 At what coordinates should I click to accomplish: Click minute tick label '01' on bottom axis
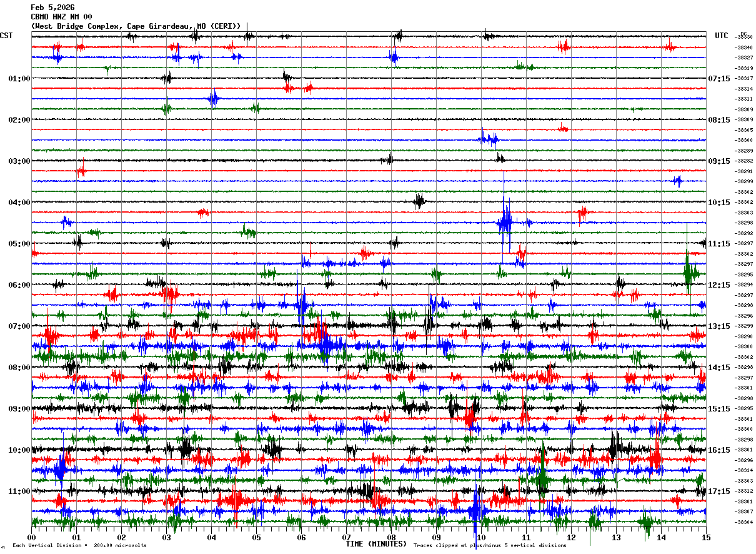tap(76, 537)
